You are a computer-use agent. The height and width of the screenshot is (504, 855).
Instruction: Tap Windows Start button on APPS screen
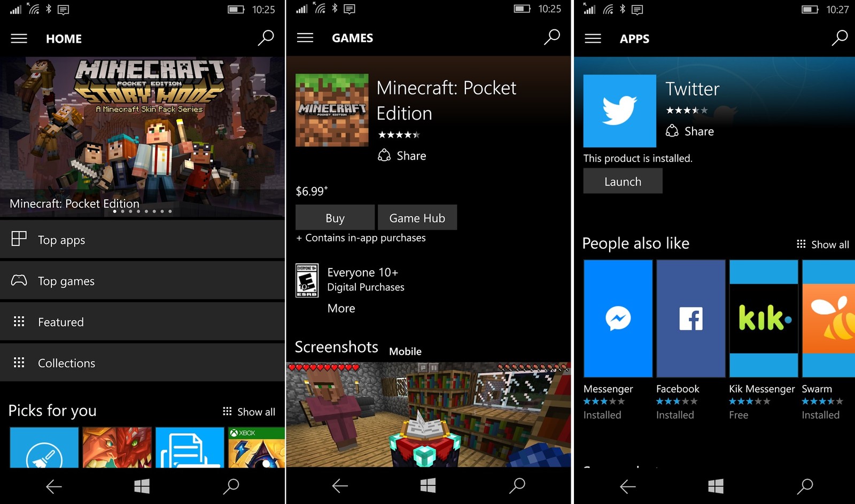(x=716, y=486)
